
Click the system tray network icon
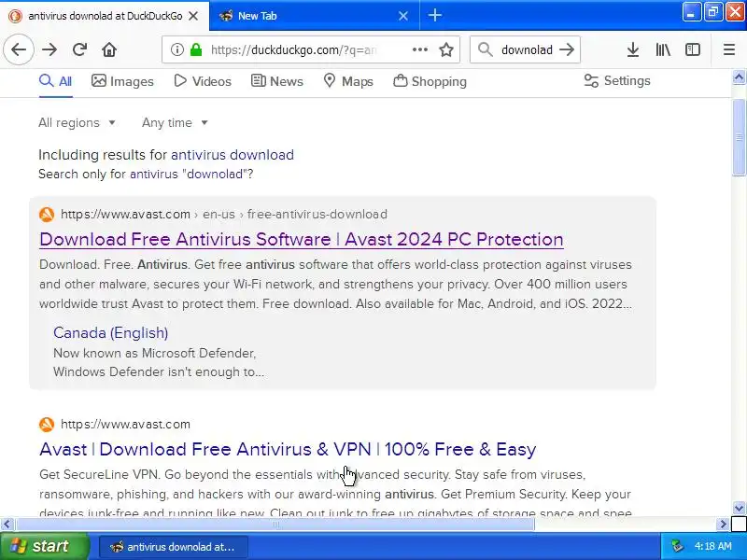pos(677,546)
